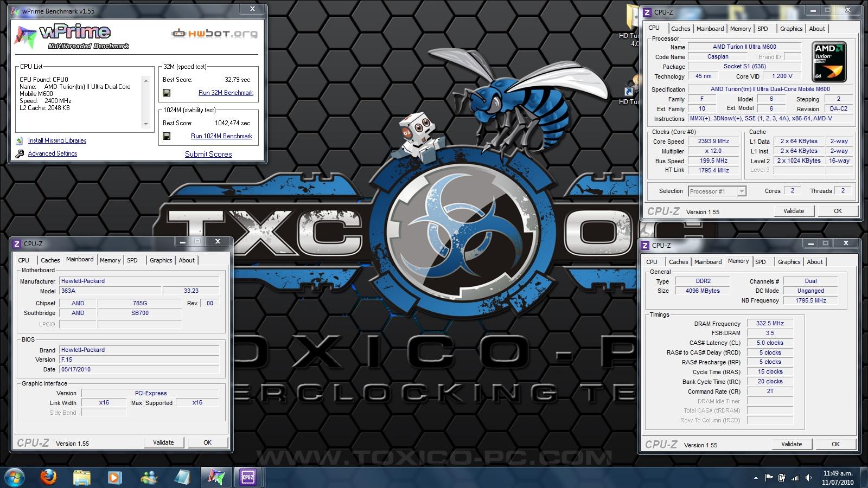
Task: Click Validate in the Mainboard window
Action: click(163, 442)
